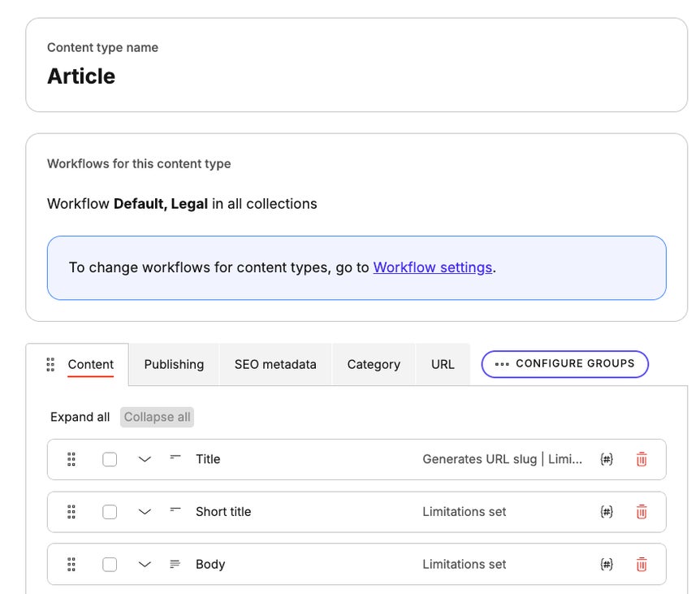Click the trash icon for Short title

coord(642,512)
